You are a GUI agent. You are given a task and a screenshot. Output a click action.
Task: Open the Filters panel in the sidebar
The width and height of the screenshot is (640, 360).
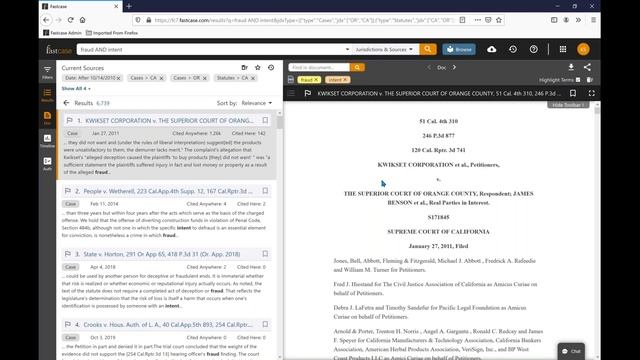pos(47,72)
